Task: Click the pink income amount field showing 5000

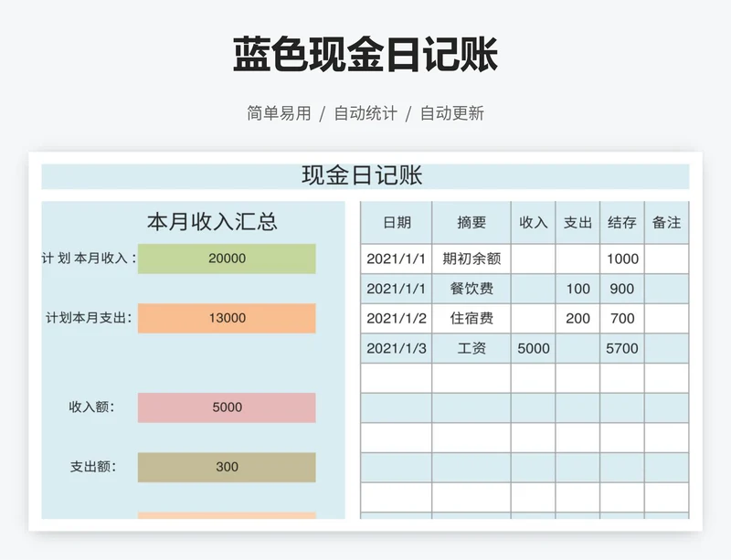Action: [x=227, y=407]
